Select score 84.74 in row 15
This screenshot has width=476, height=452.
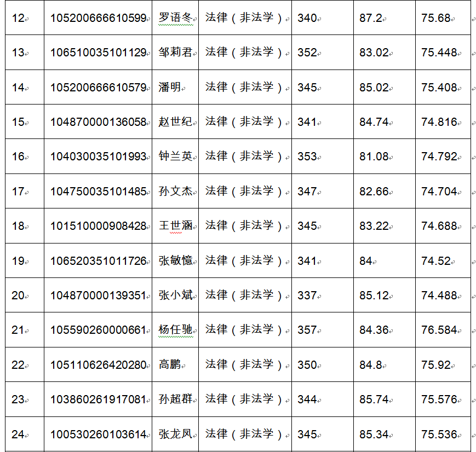tap(374, 122)
